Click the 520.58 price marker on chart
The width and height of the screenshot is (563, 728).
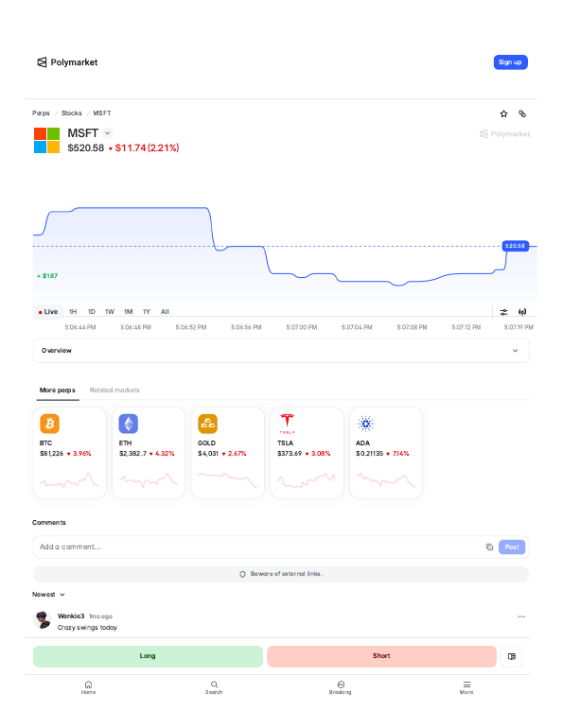[x=515, y=246]
